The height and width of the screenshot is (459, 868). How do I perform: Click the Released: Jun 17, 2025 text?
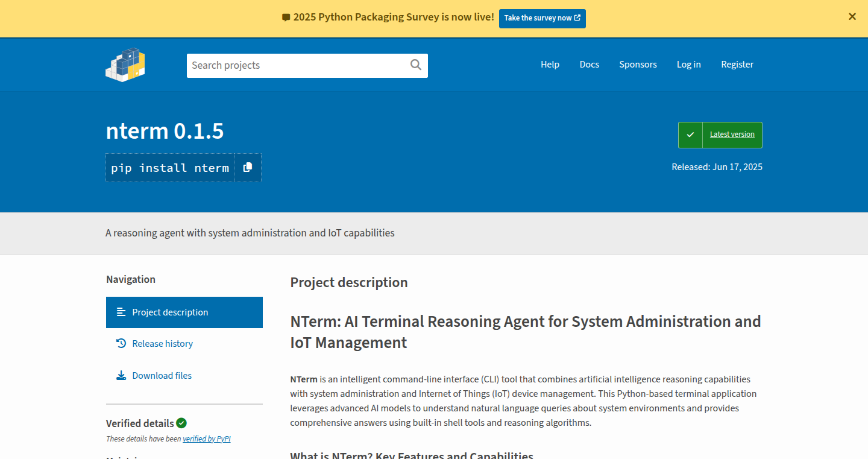tap(717, 167)
